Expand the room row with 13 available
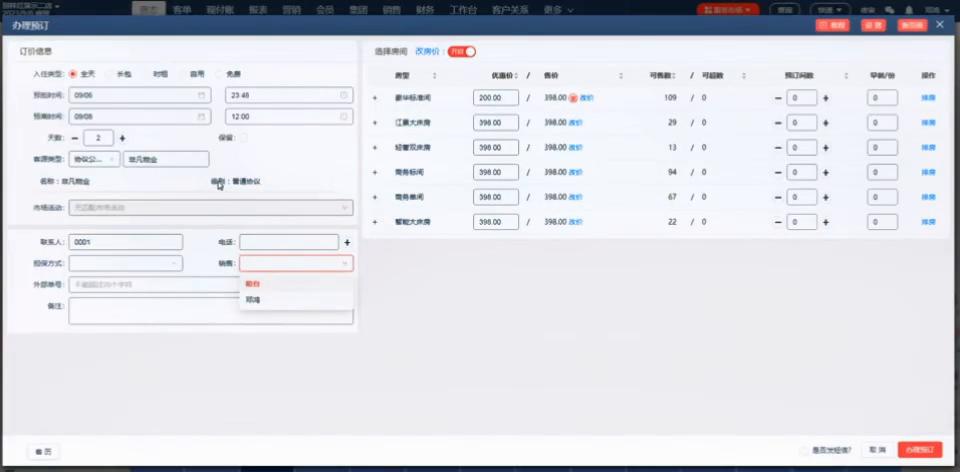The width and height of the screenshot is (960, 472). tap(375, 148)
